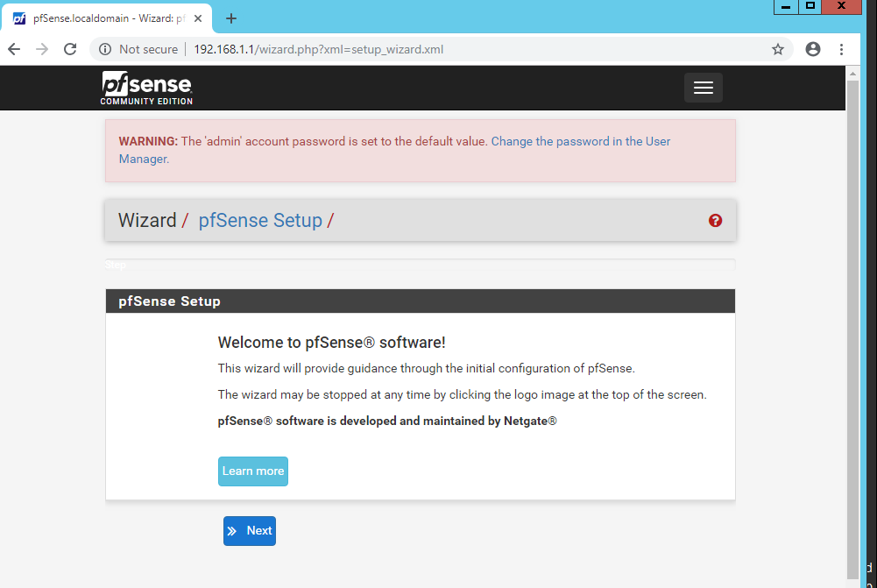Click the Learn more button
877x588 pixels.
[x=252, y=471]
